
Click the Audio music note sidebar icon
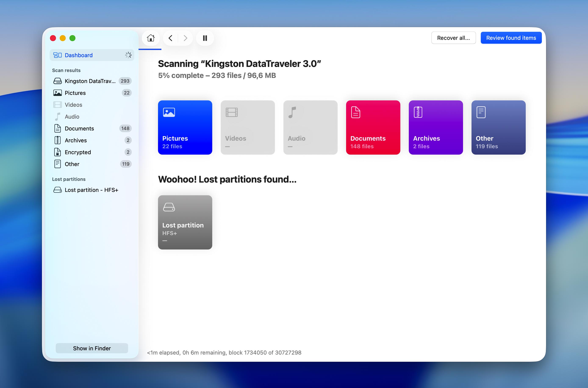pyautogui.click(x=58, y=116)
